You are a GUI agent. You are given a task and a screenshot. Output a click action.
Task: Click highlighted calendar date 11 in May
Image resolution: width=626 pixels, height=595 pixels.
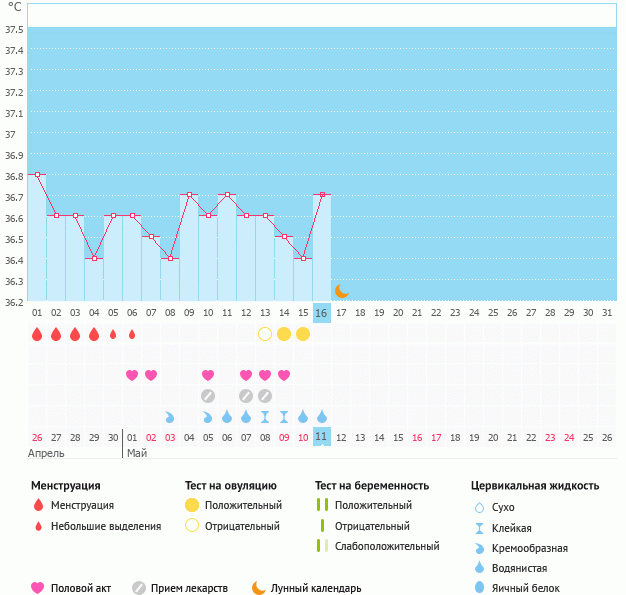pyautogui.click(x=321, y=437)
